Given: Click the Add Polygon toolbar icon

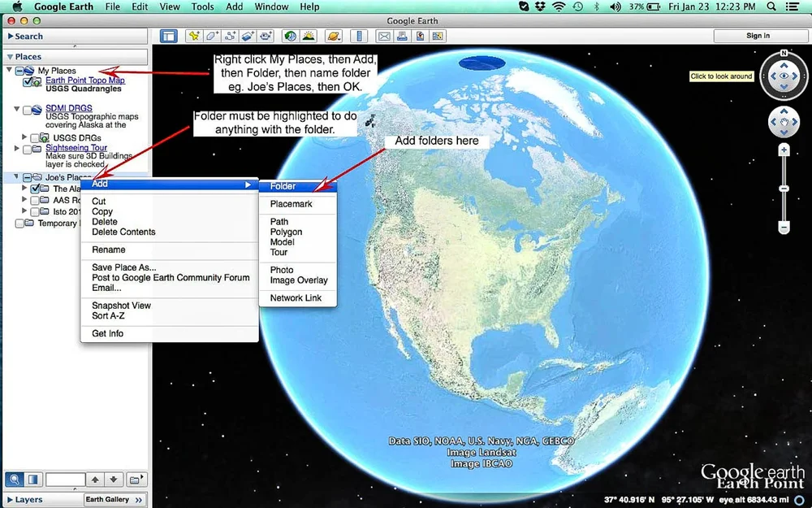Looking at the screenshot, I should [212, 37].
